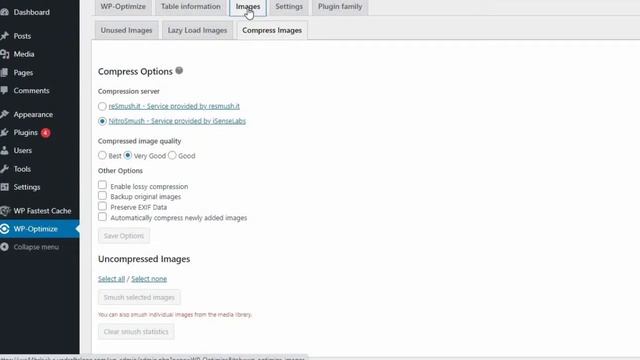Open the reSmush.it service link
640x360 pixels.
pos(174,106)
